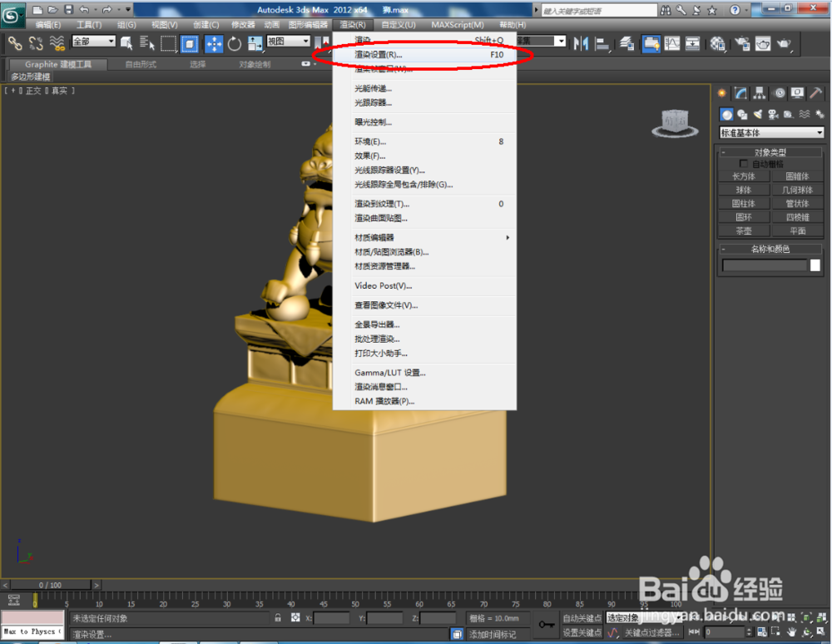Click the Align tool icon
832x644 pixels.
602,43
